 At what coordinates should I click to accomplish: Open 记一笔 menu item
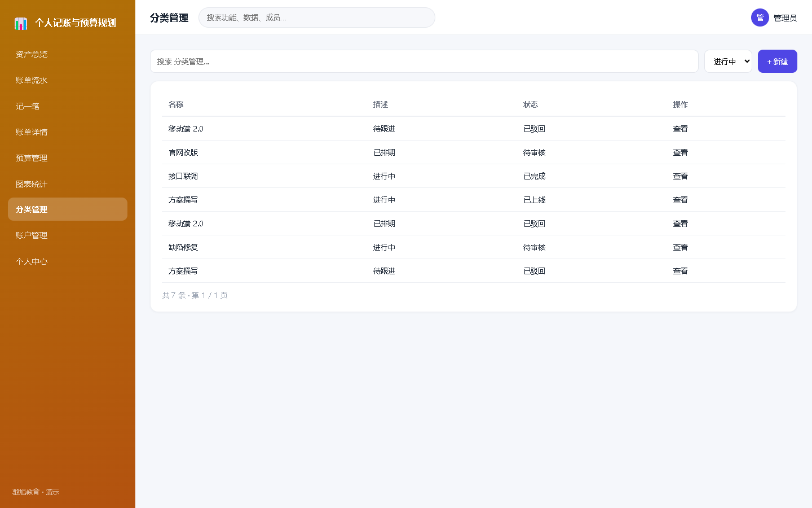click(68, 106)
